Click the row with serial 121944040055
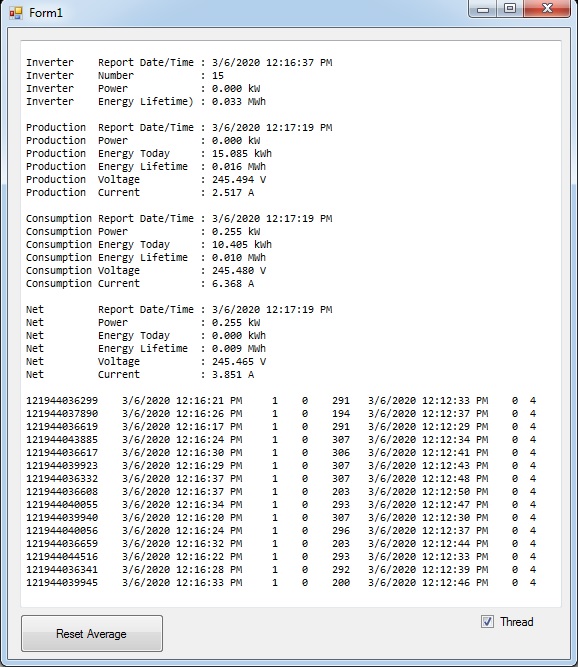This screenshot has width=578, height=667. (x=281, y=505)
